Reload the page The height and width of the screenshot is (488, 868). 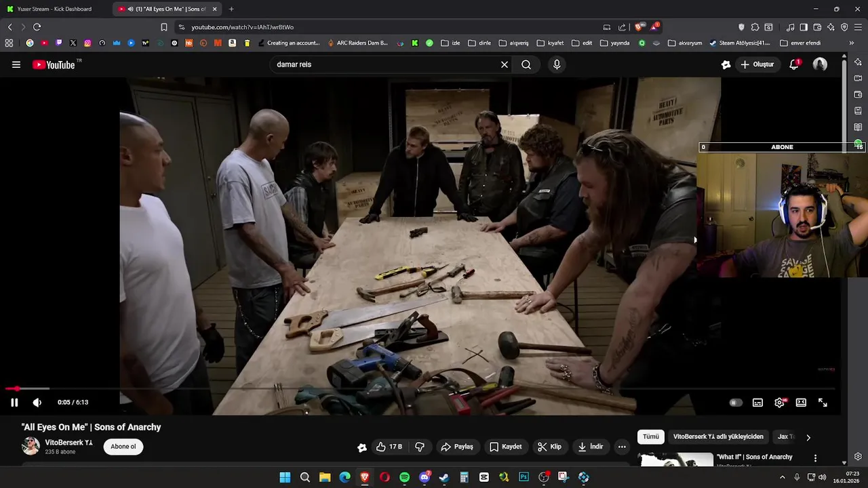[x=37, y=27]
